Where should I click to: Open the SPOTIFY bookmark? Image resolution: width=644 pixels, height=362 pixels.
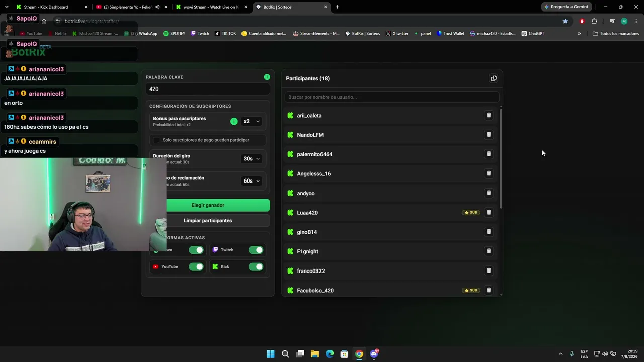[174, 34]
